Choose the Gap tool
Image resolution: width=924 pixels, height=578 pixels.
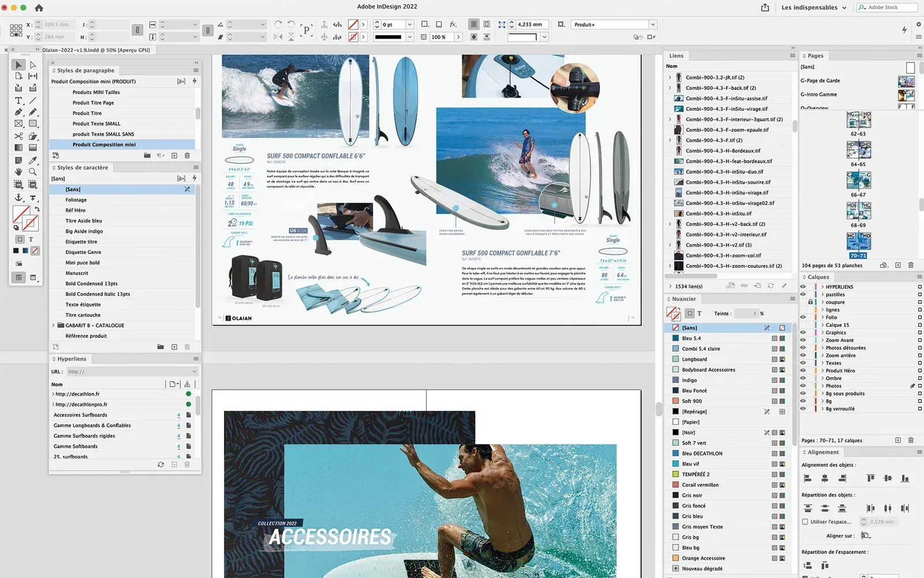(33, 76)
